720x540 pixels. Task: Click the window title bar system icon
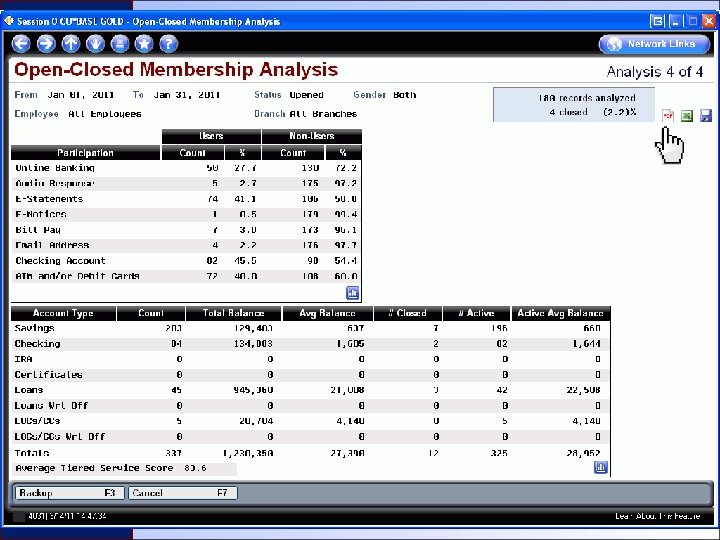click(9, 21)
